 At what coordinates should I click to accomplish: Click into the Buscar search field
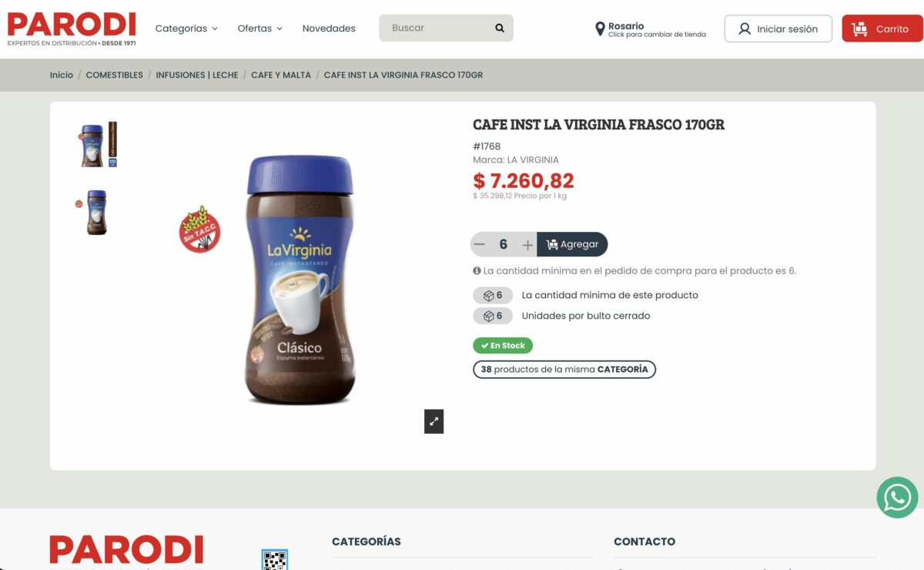[437, 28]
